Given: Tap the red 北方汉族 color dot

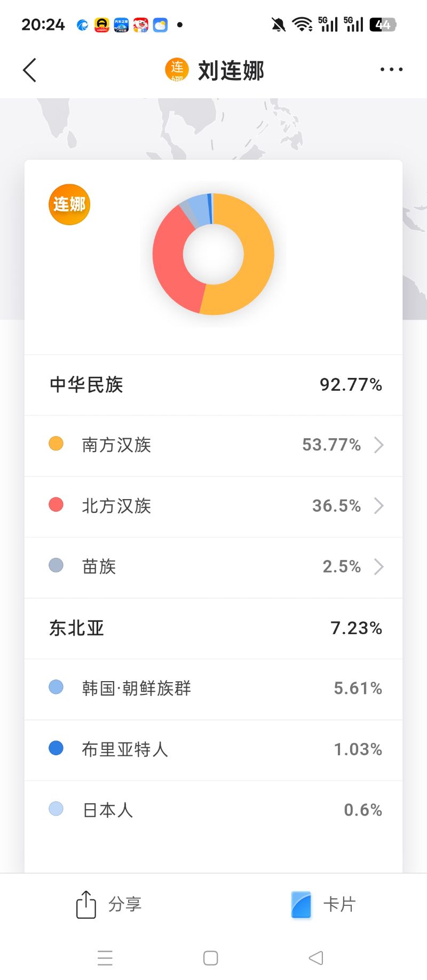Looking at the screenshot, I should 56,504.
